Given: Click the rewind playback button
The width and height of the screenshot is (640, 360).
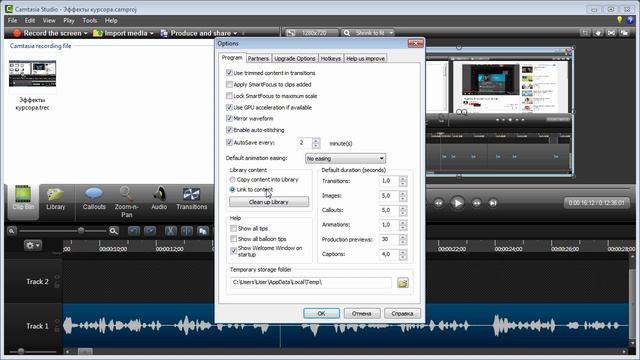Looking at the screenshot, I should point(438,203).
